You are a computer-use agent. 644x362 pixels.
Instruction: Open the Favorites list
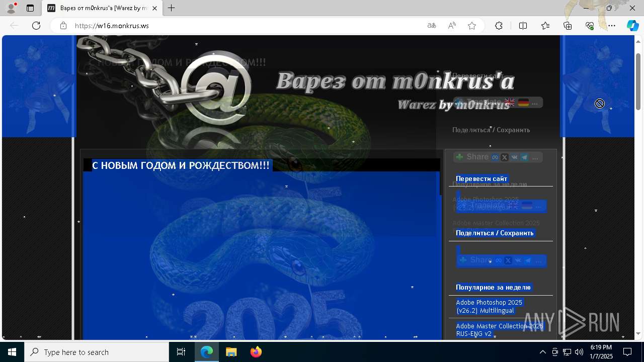pyautogui.click(x=545, y=26)
